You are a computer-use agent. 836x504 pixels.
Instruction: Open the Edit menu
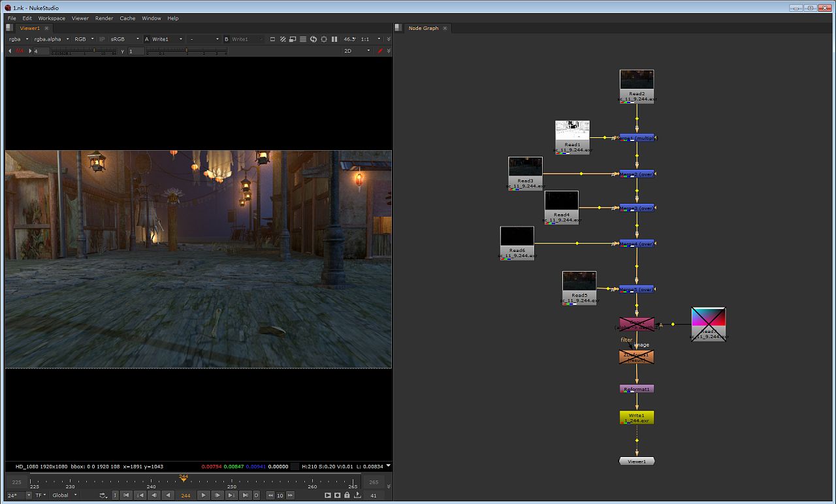pos(27,18)
